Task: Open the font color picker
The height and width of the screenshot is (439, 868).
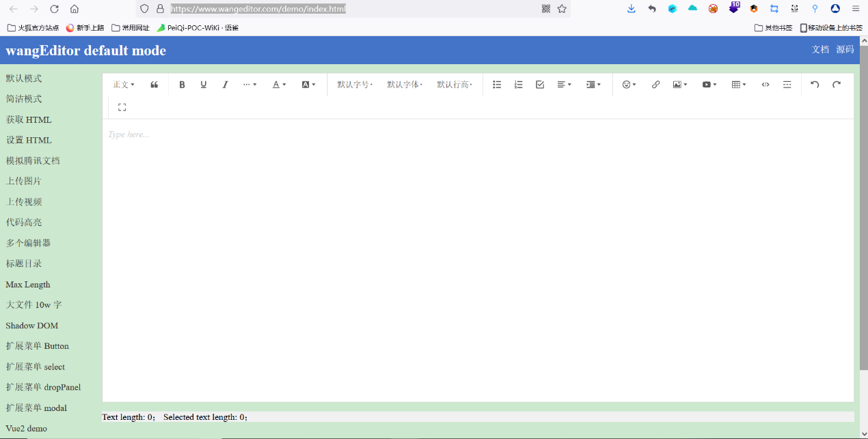Action: 279,85
